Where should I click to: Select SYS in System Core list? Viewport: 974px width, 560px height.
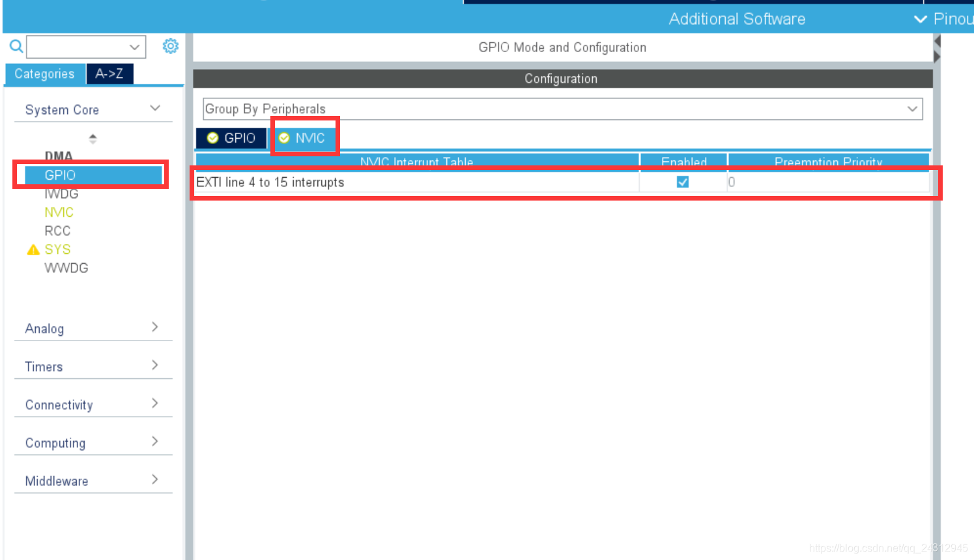(57, 249)
